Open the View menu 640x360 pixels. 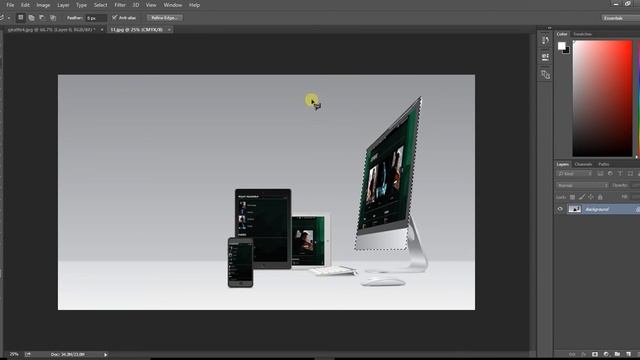pyautogui.click(x=151, y=5)
